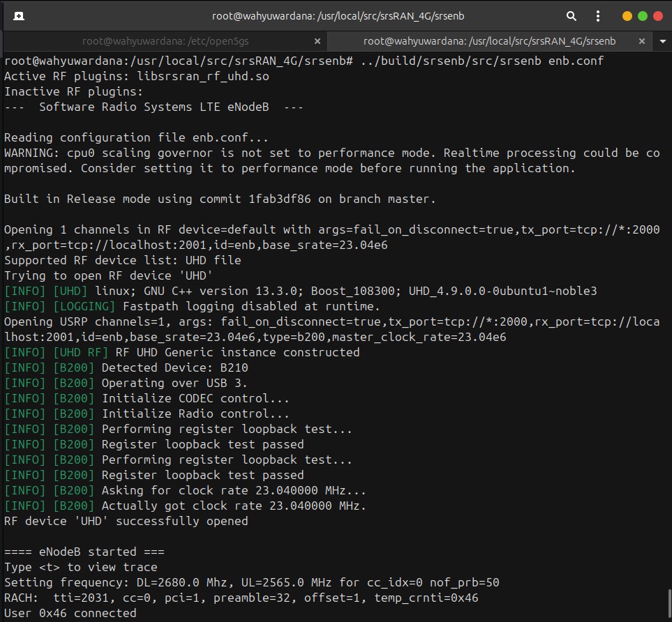Close the srsRAN_4G/srsenb tab
This screenshot has height=622, width=672.
pos(641,41)
